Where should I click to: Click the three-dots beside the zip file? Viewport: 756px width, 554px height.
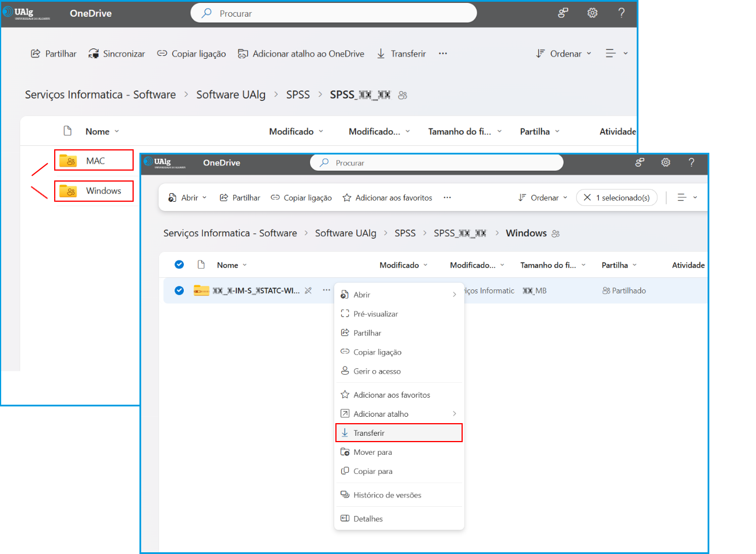click(326, 290)
